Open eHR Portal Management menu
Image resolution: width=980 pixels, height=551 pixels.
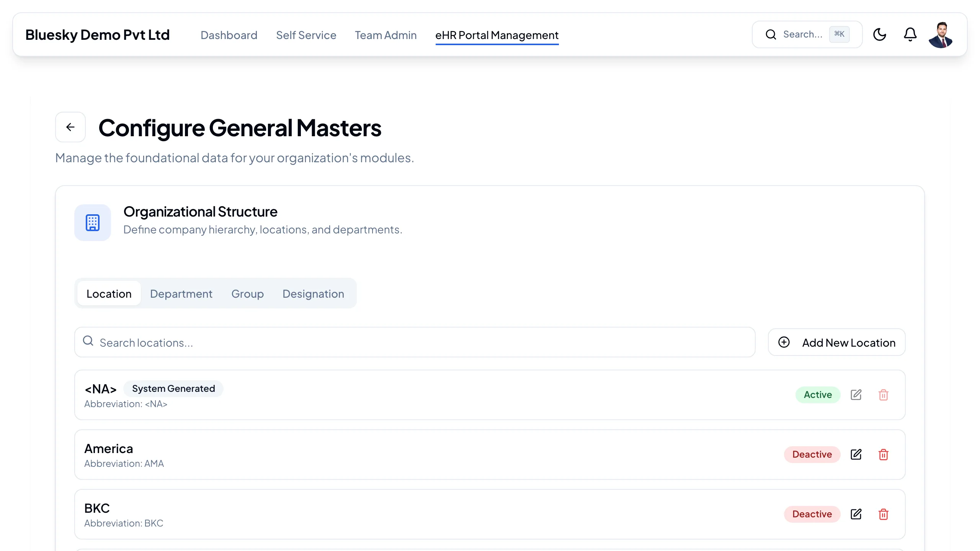tap(497, 35)
